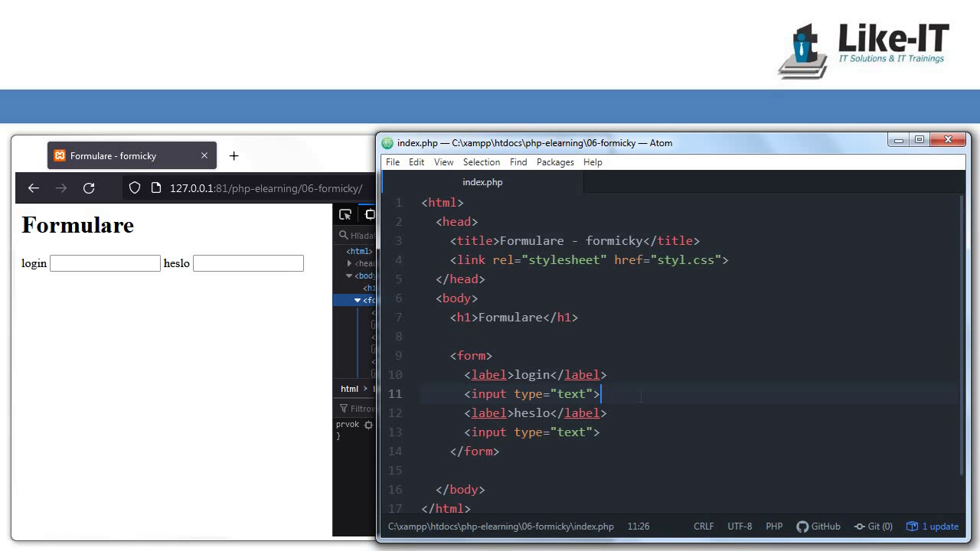Expand the head node in the inspector
Viewport: 980px width, 551px height.
(350, 263)
